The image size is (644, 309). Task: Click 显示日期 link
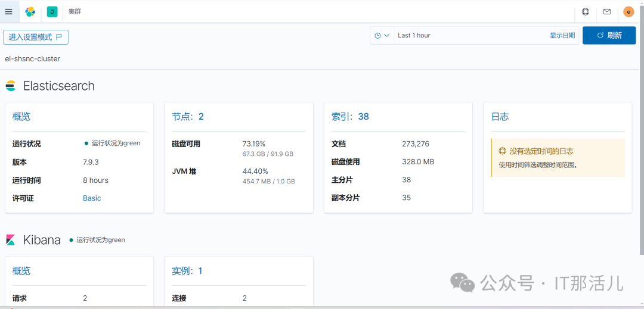click(x=562, y=36)
